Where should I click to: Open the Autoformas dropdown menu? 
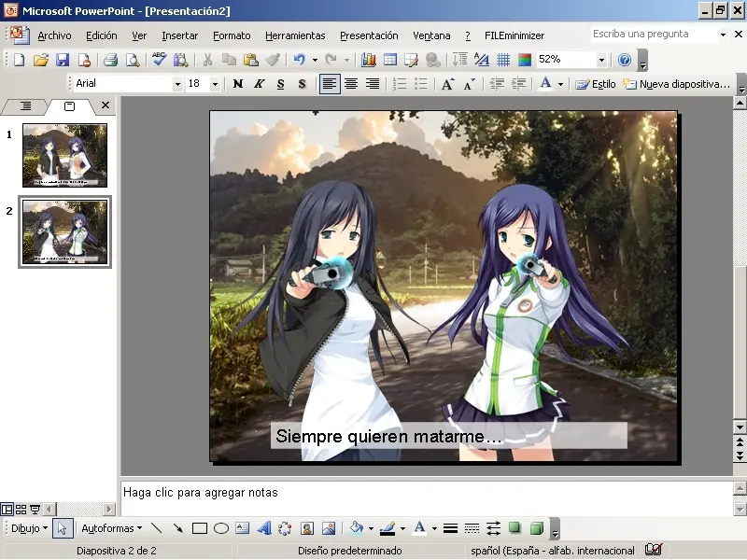tap(111, 528)
